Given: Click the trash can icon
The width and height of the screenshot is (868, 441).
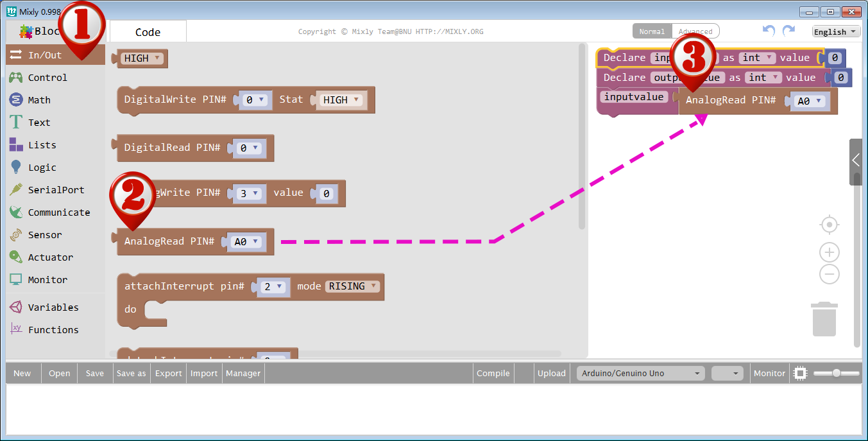Looking at the screenshot, I should pyautogui.click(x=824, y=319).
